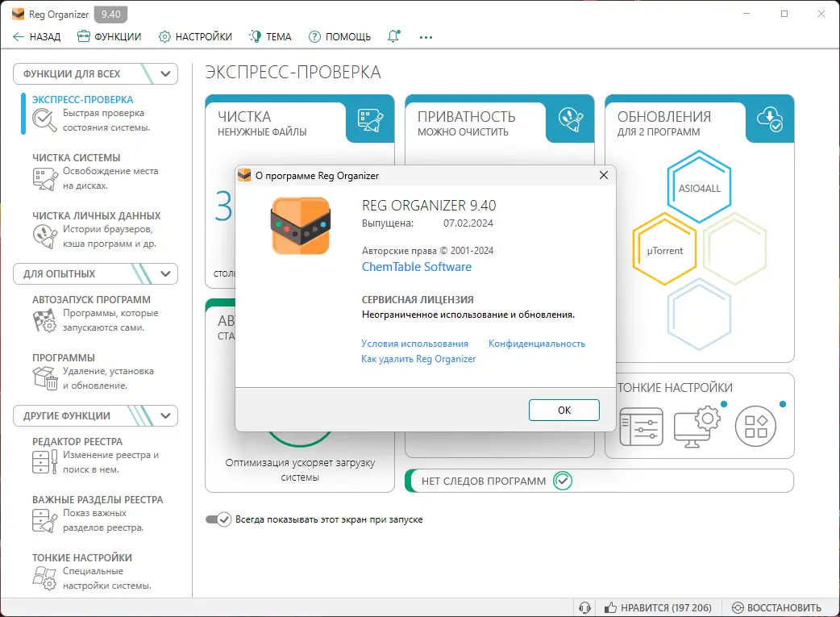Open the Тема menu
The image size is (840, 617).
click(x=270, y=36)
